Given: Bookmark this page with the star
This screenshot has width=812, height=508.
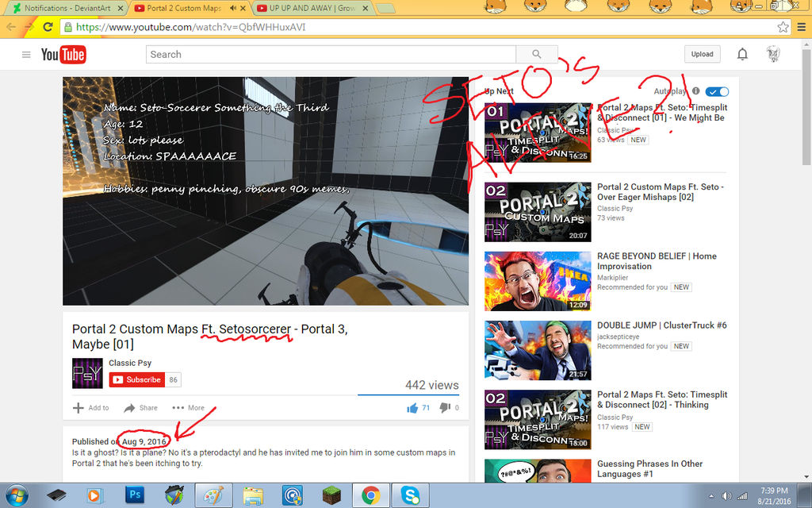Looking at the screenshot, I should pos(783,27).
